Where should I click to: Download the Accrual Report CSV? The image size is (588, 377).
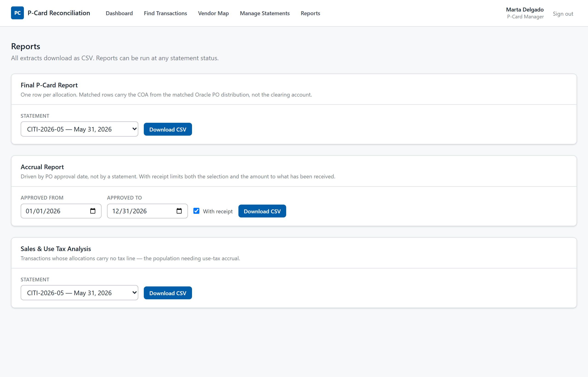click(262, 211)
